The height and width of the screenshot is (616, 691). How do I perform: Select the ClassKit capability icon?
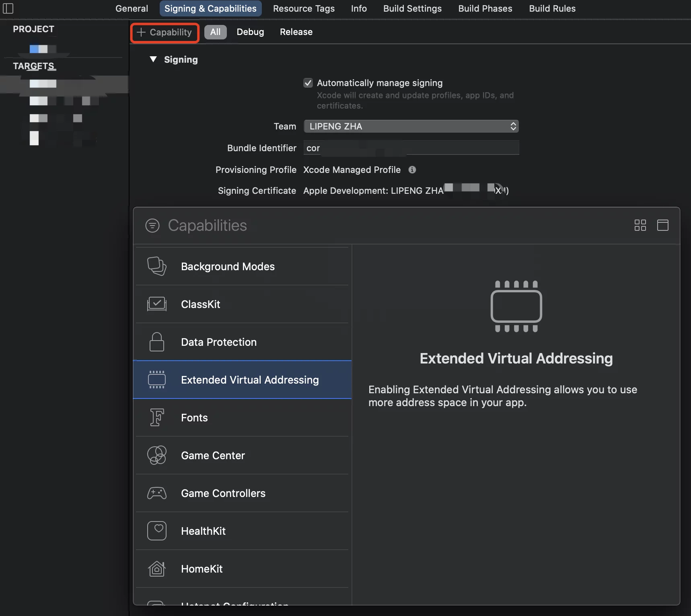157,304
